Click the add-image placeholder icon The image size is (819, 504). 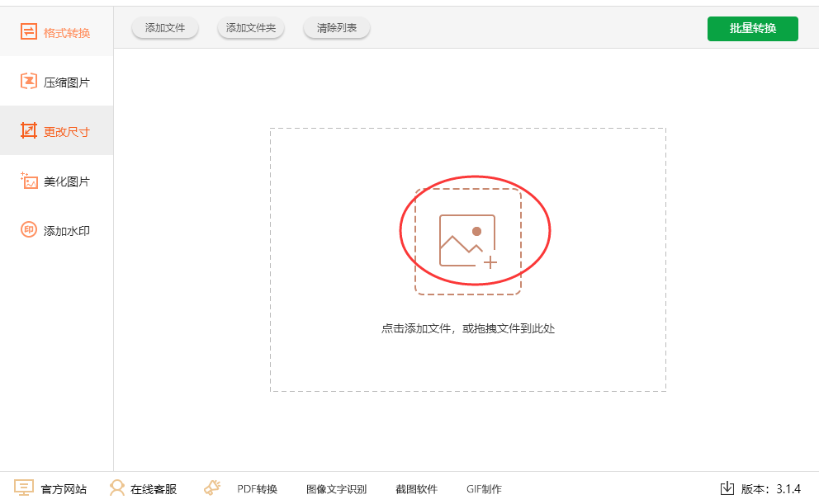[468, 242]
